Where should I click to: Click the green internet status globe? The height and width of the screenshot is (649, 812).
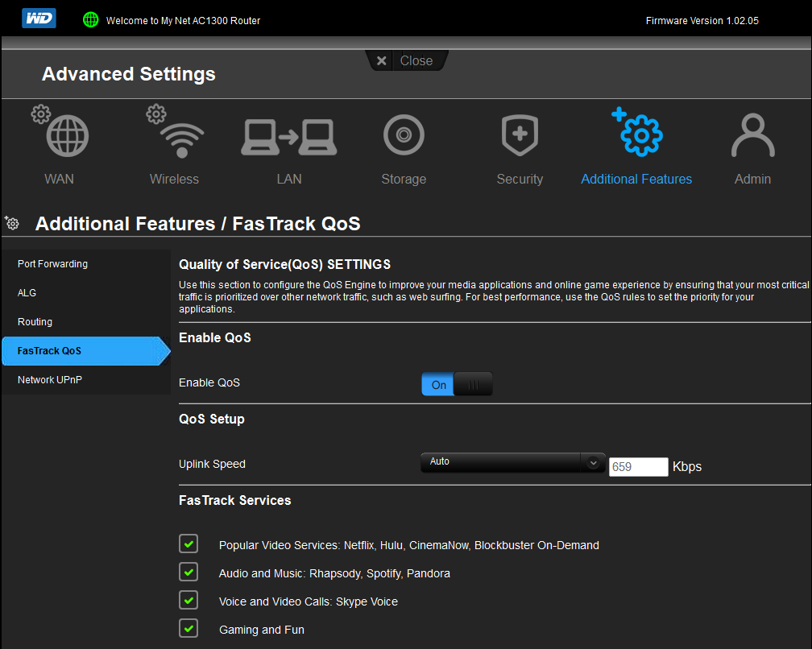pyautogui.click(x=90, y=19)
